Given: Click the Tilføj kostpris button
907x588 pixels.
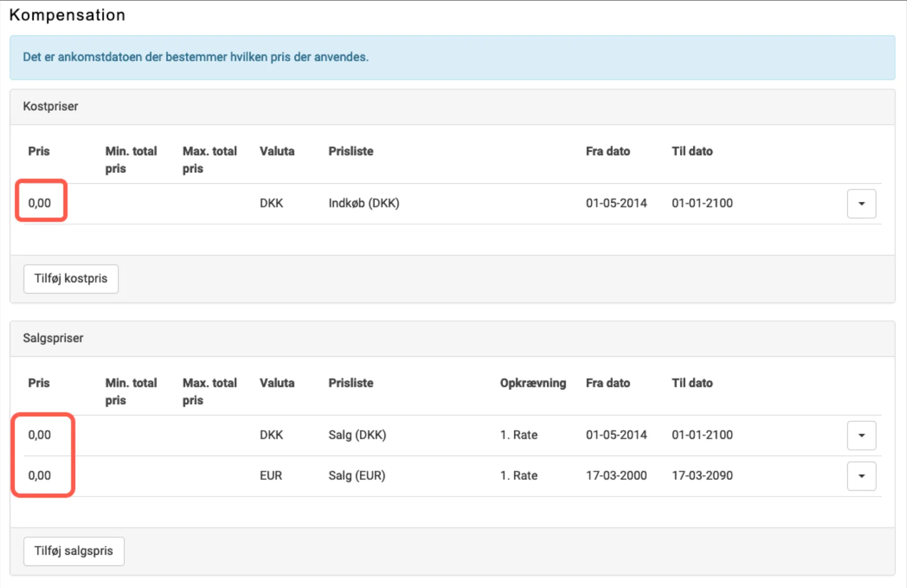Looking at the screenshot, I should click(71, 279).
